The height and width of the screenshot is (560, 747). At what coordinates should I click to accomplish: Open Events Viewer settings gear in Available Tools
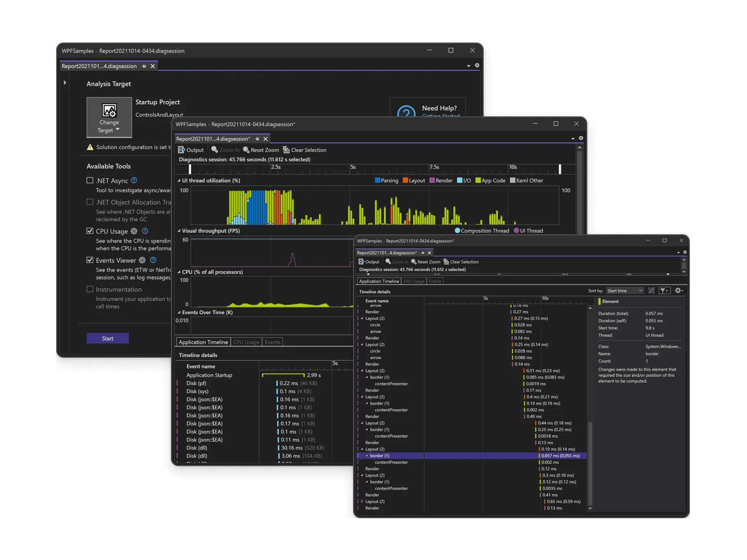(142, 260)
